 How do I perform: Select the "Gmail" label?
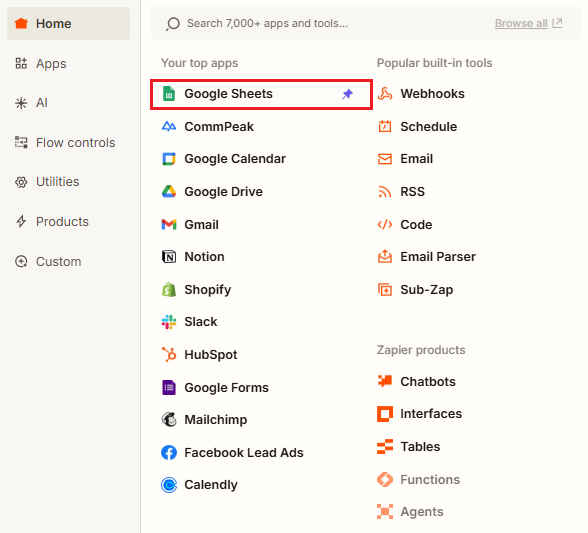point(201,225)
